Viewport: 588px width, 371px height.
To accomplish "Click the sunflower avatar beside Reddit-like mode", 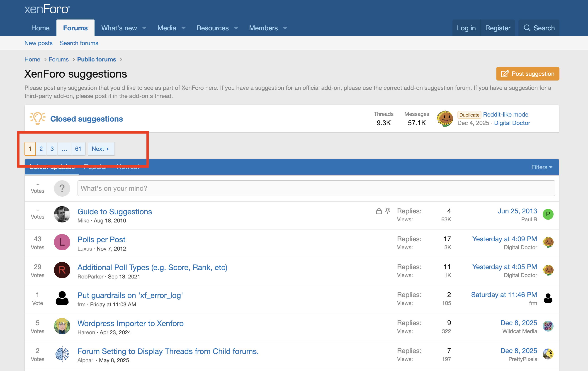I will tap(445, 119).
